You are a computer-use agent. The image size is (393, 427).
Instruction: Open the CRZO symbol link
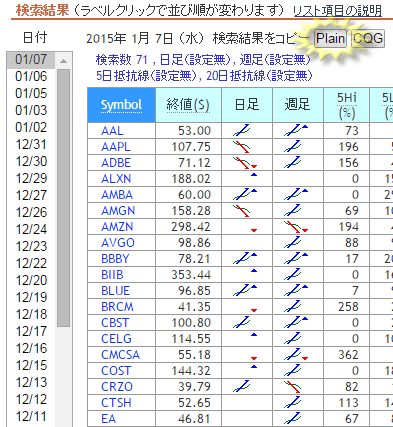click(117, 387)
